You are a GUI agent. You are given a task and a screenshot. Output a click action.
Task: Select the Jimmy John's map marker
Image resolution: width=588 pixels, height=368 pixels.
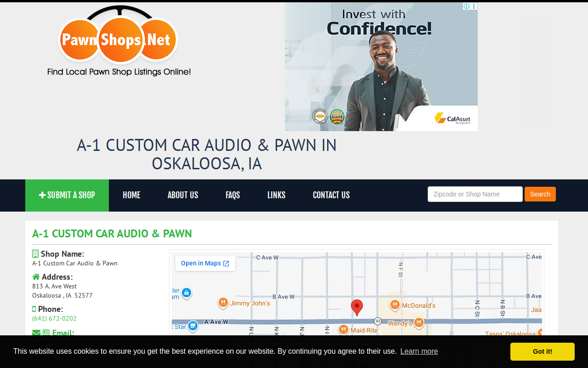(x=223, y=303)
